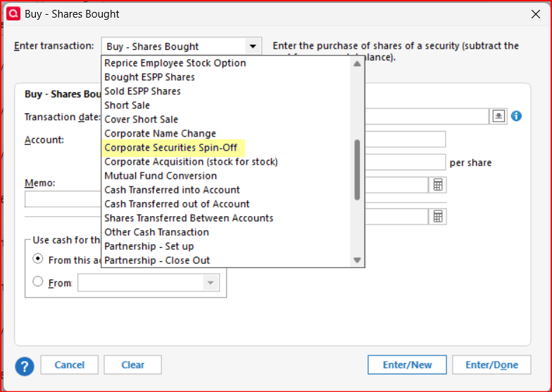552x392 pixels.
Task: Click the Quicken logo in title bar
Action: 12,13
